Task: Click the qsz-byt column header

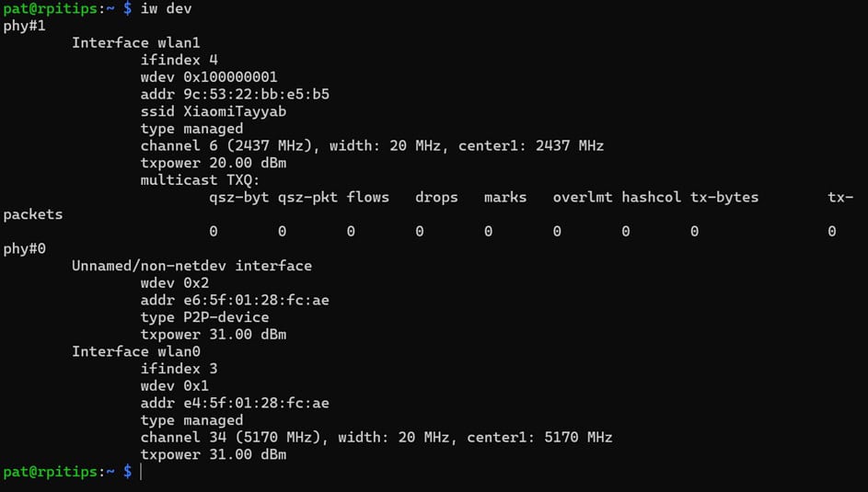Action: click(239, 197)
